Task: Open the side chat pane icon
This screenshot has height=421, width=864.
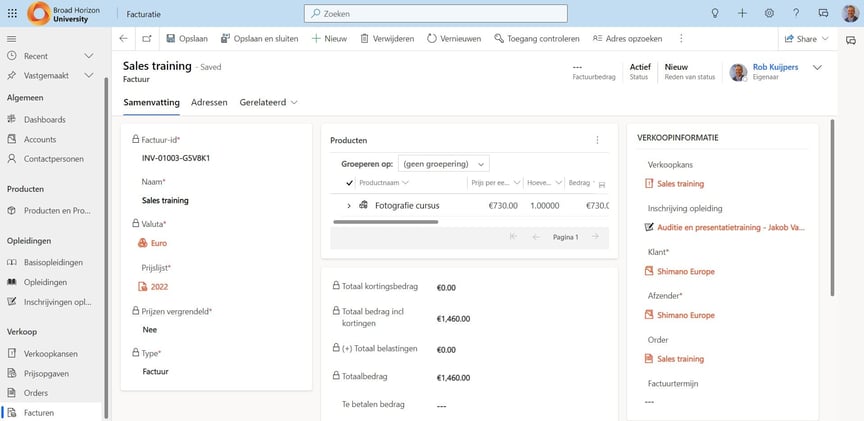Action: (x=850, y=40)
